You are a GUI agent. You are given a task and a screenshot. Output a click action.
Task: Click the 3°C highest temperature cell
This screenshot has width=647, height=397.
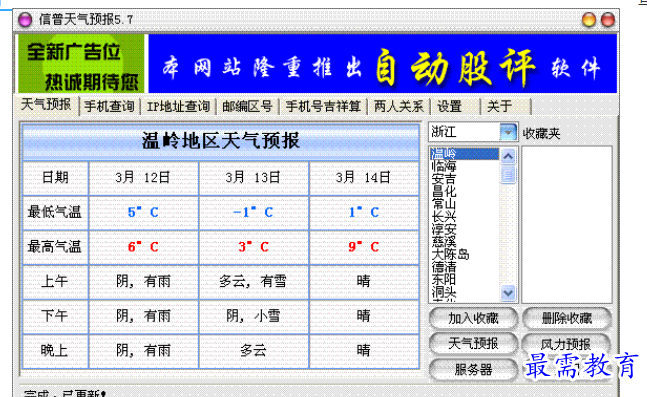[x=253, y=247]
